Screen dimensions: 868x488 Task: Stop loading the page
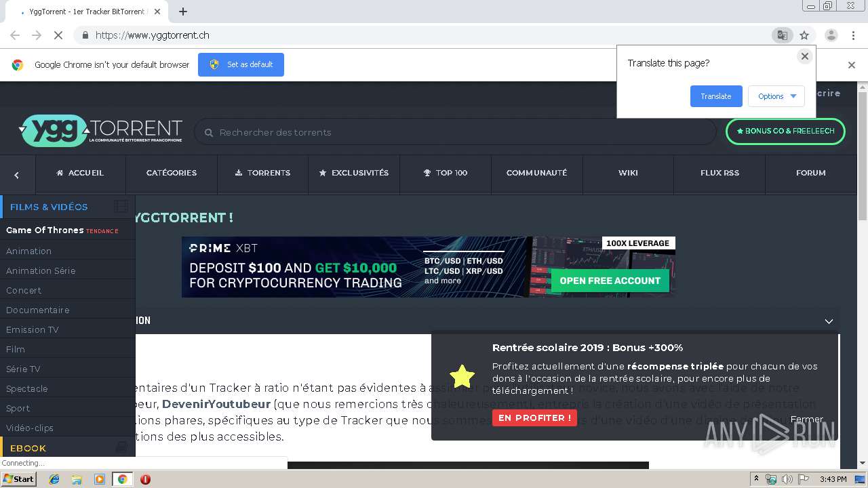pyautogui.click(x=58, y=35)
